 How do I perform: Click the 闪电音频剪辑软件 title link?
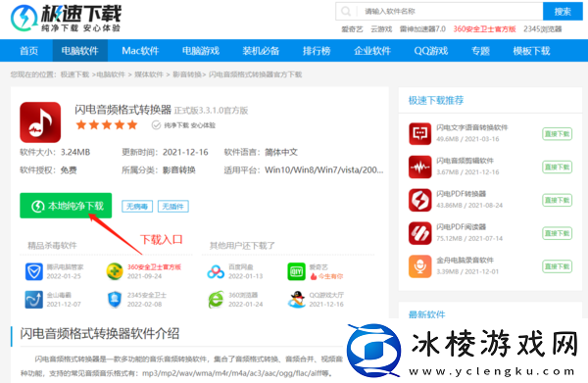click(x=465, y=161)
